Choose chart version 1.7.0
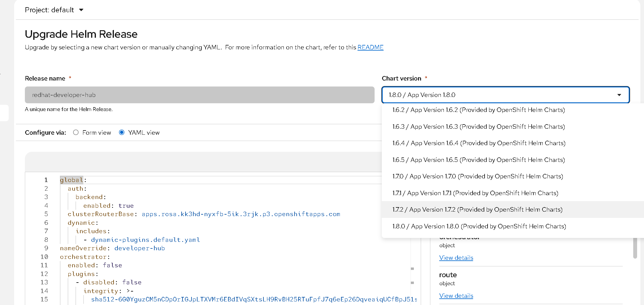This screenshot has height=305, width=644. coord(477,176)
